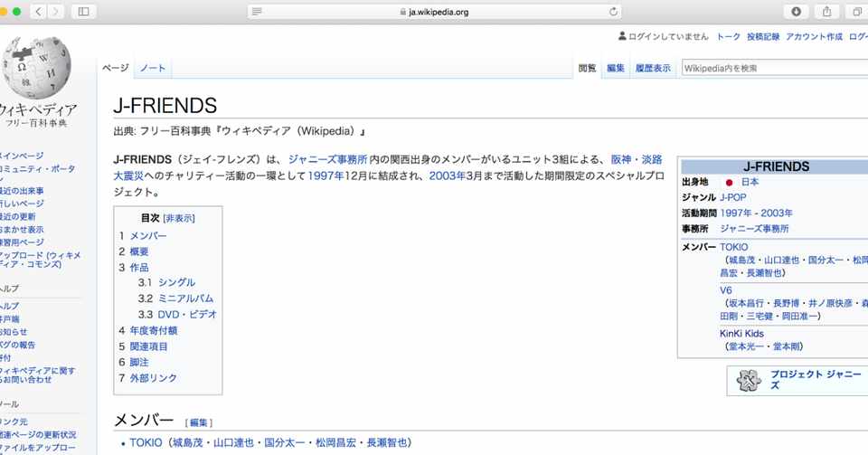Open the バグの報告 sidebar link

(x=18, y=345)
